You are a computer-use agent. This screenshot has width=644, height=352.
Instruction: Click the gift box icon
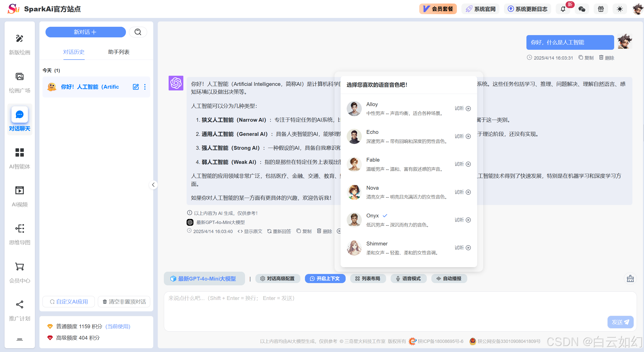click(601, 9)
